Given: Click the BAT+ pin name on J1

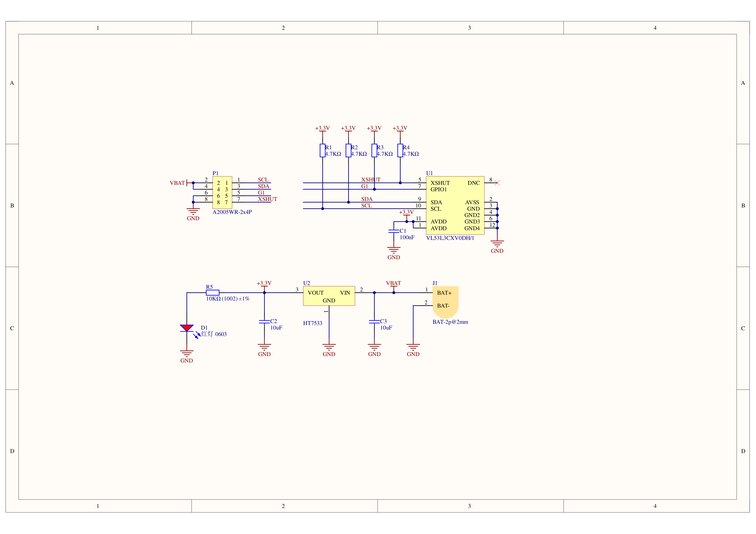Looking at the screenshot, I should [x=444, y=293].
